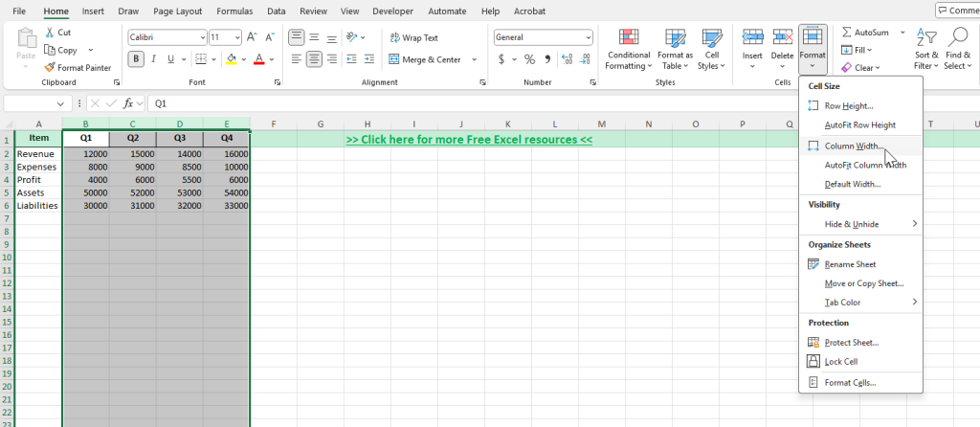Click the Insert cells icon

(x=752, y=37)
